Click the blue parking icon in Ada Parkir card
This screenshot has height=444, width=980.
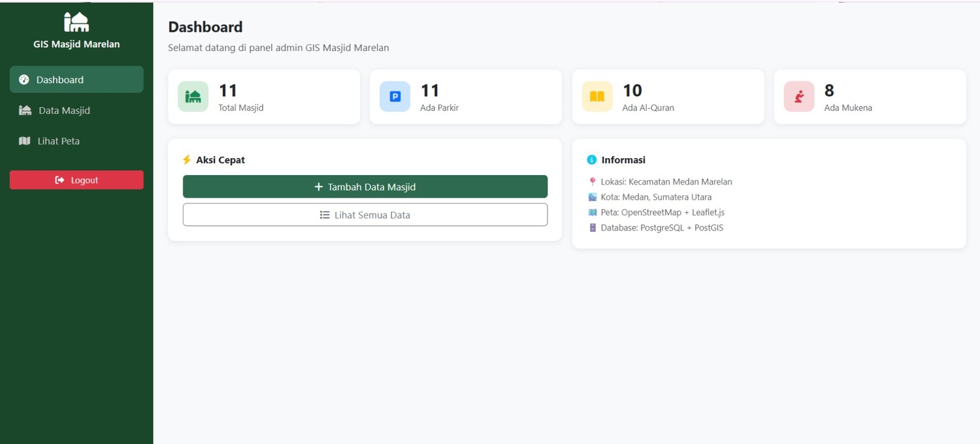[395, 97]
